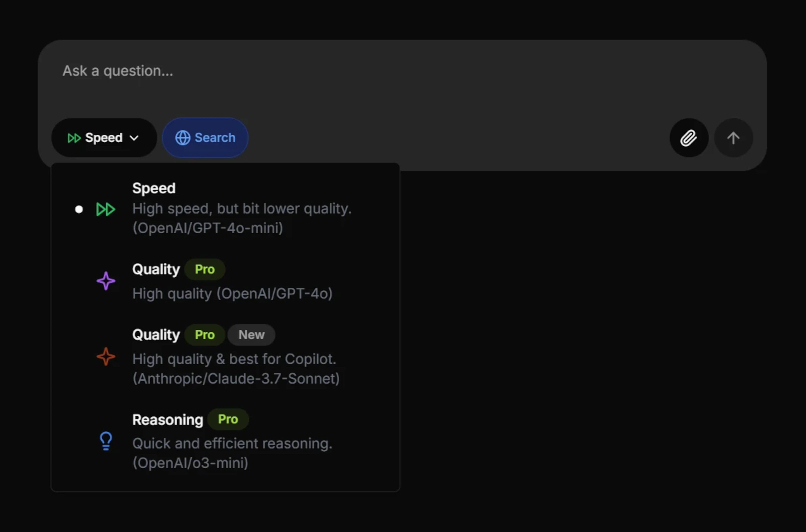
Task: Click the paperclip attach file icon
Action: pos(689,138)
